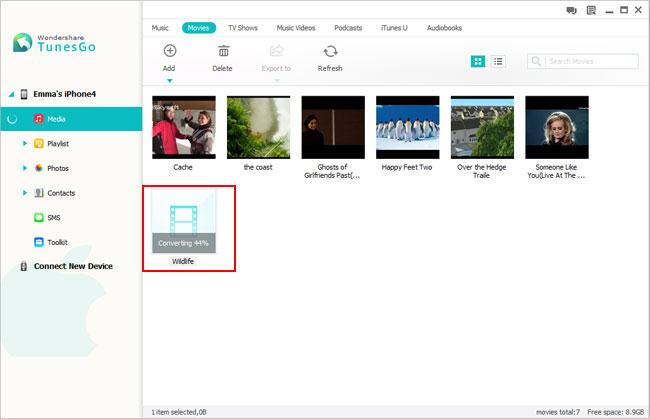
Task: Select Emma's iPhone4 device
Action: (71, 94)
